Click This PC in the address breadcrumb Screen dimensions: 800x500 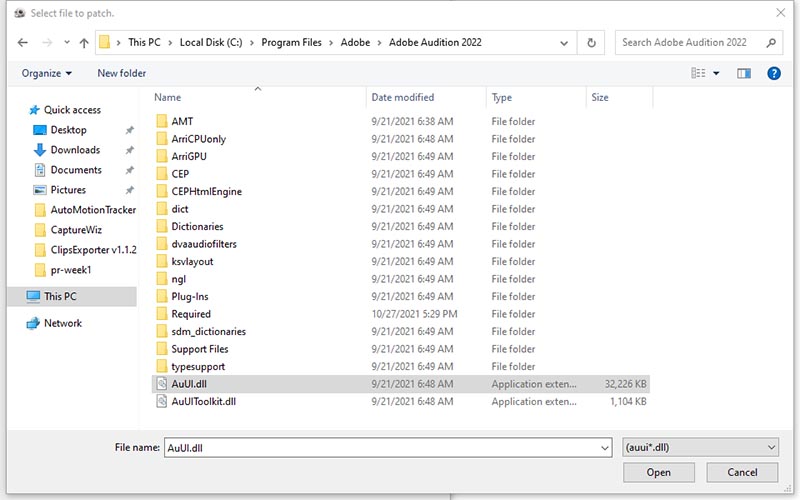(144, 42)
